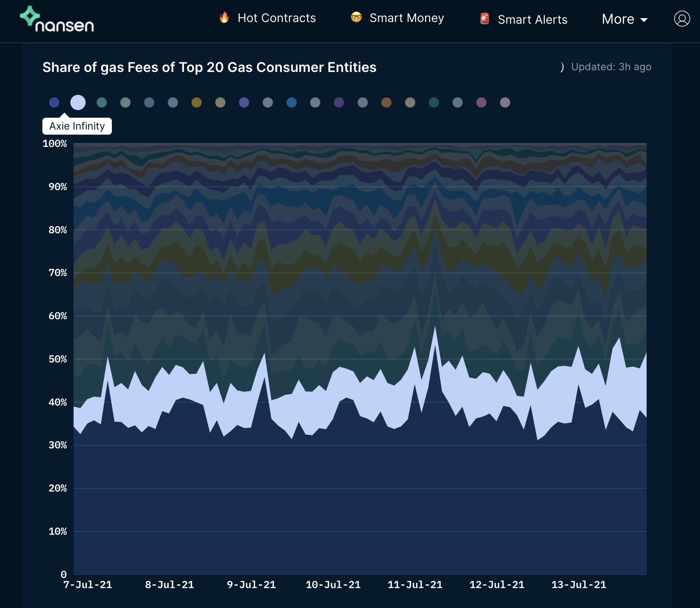Select the eighteenth grey-teal legend dot
700x608 pixels.
(x=458, y=102)
